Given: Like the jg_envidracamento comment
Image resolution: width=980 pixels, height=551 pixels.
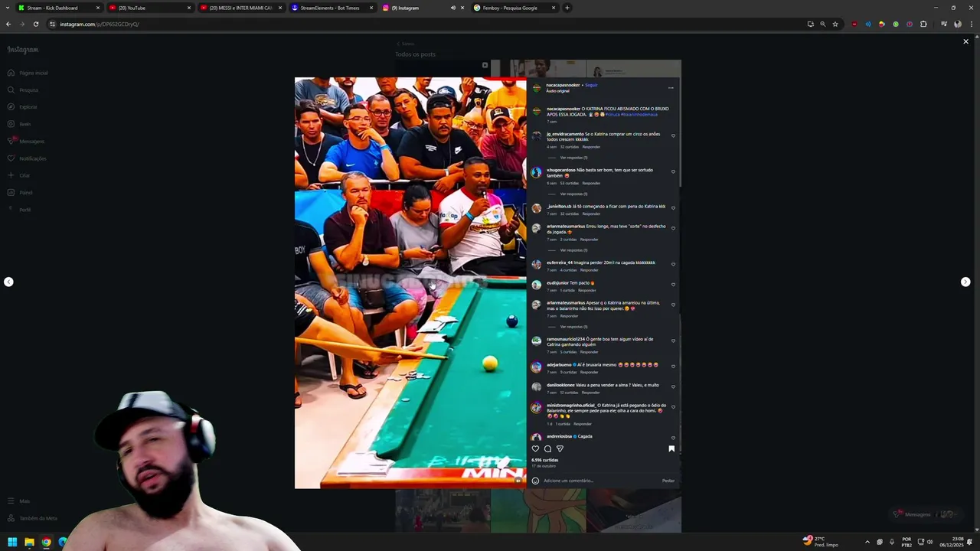Looking at the screenshot, I should [673, 135].
